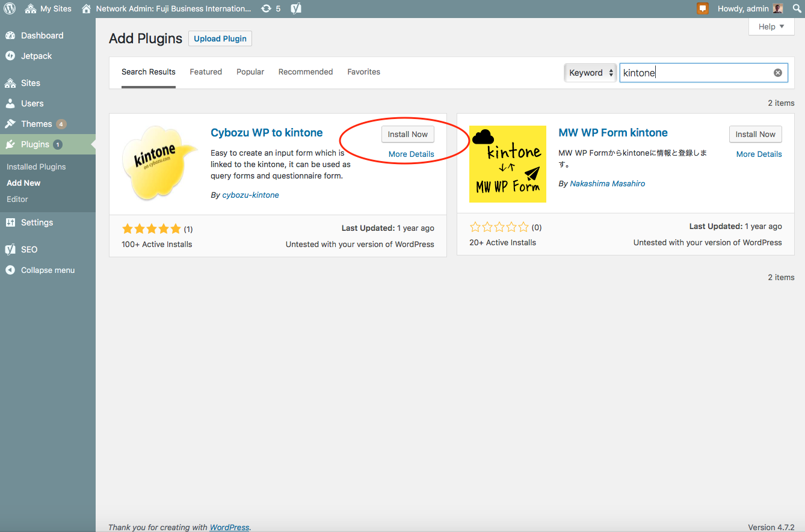Expand the Help panel
The image size is (805, 532).
tap(771, 26)
